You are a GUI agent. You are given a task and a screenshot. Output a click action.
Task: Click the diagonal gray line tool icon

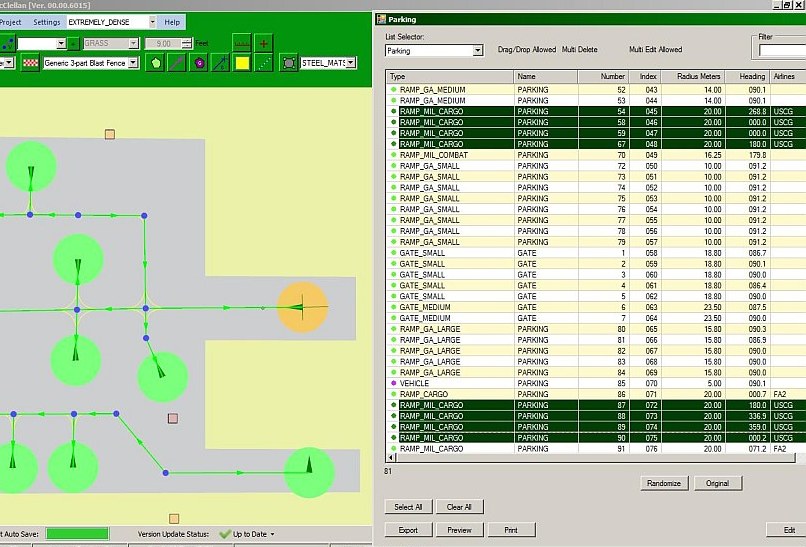(177, 63)
